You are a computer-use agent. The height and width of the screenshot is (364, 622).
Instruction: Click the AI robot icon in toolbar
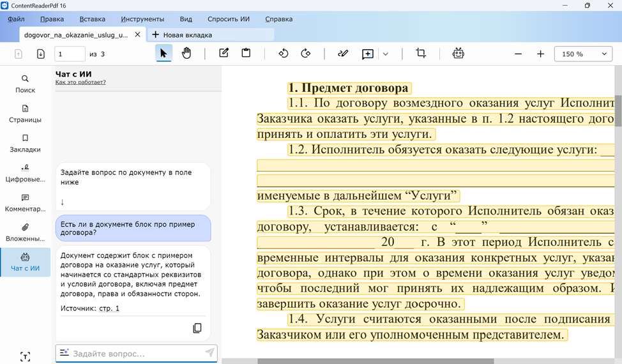[458, 54]
